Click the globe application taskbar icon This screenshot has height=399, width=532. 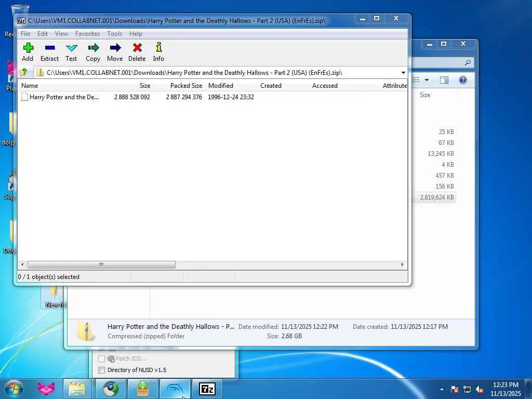pos(111,389)
